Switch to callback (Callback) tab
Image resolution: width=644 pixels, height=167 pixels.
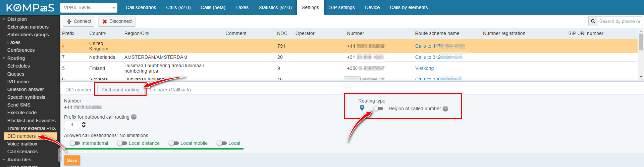(x=170, y=90)
